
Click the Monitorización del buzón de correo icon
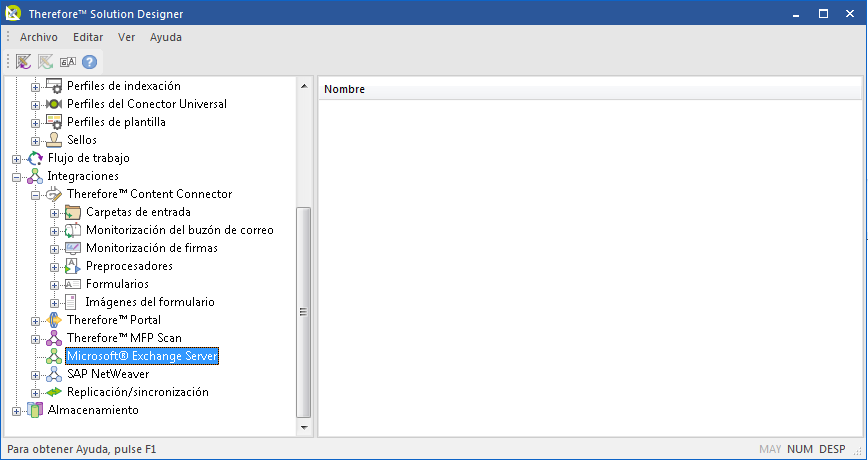pos(73,230)
